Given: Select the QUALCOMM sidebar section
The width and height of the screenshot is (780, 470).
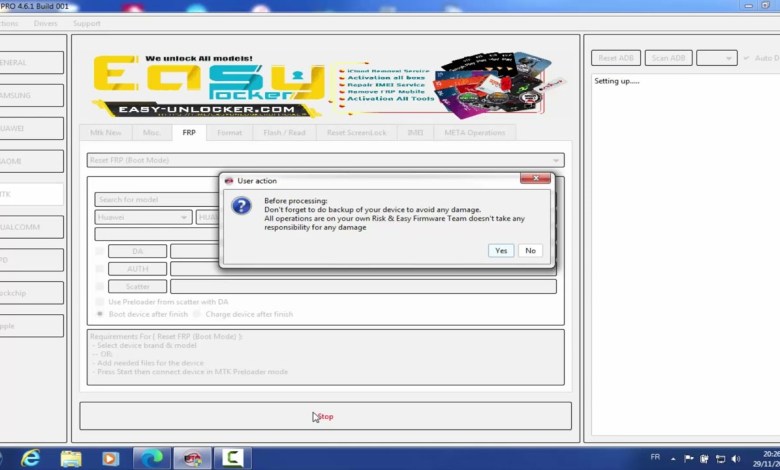Looking at the screenshot, I should click(31, 227).
